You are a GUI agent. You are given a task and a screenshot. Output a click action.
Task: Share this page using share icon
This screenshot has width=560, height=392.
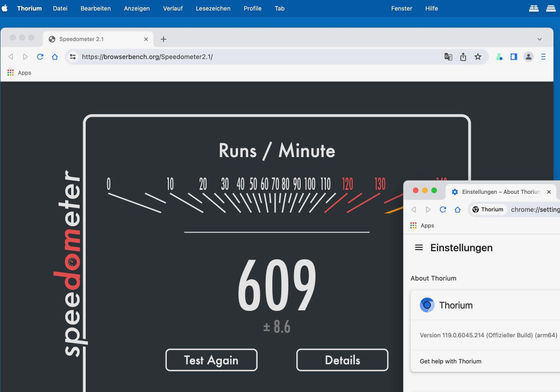pyautogui.click(x=463, y=57)
